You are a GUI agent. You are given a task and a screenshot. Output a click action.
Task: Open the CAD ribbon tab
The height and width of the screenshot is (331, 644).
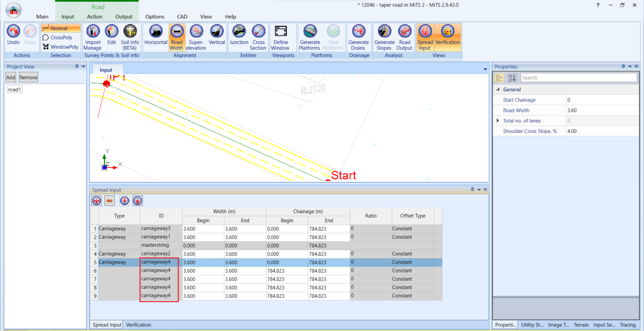[182, 17]
